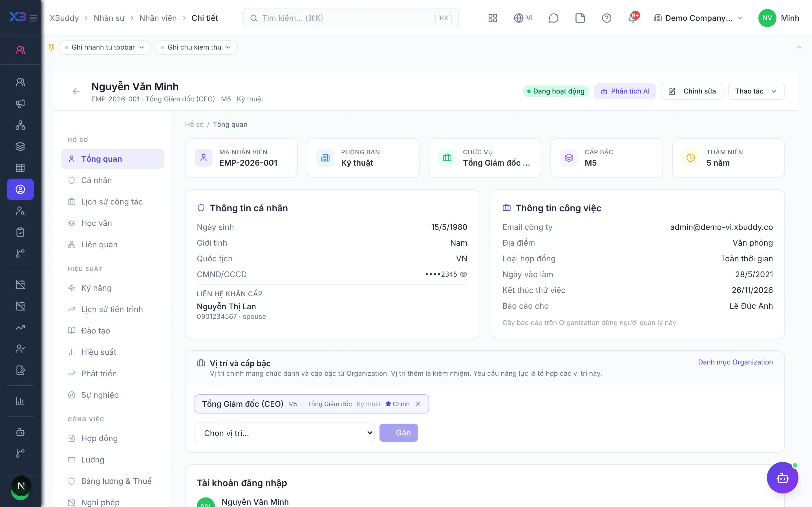Open the Chọn vị trí combo box
Viewport: 812px width, 507px height.
284,433
